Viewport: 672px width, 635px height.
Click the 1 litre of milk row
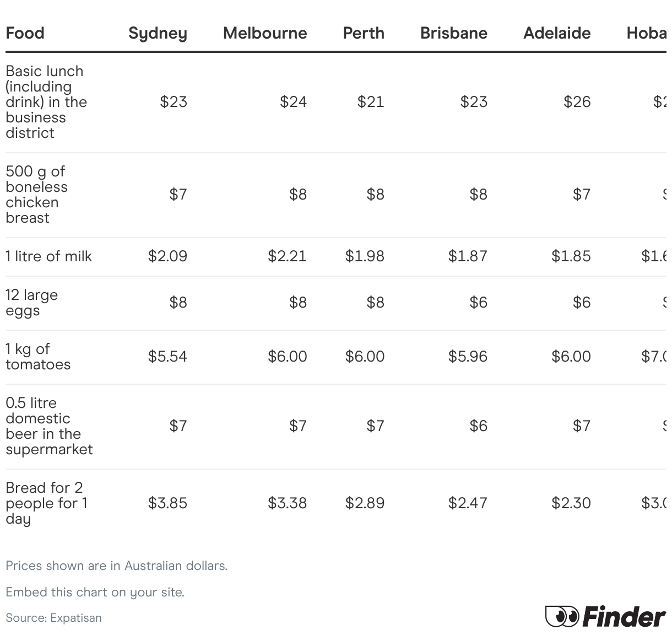pos(48,256)
